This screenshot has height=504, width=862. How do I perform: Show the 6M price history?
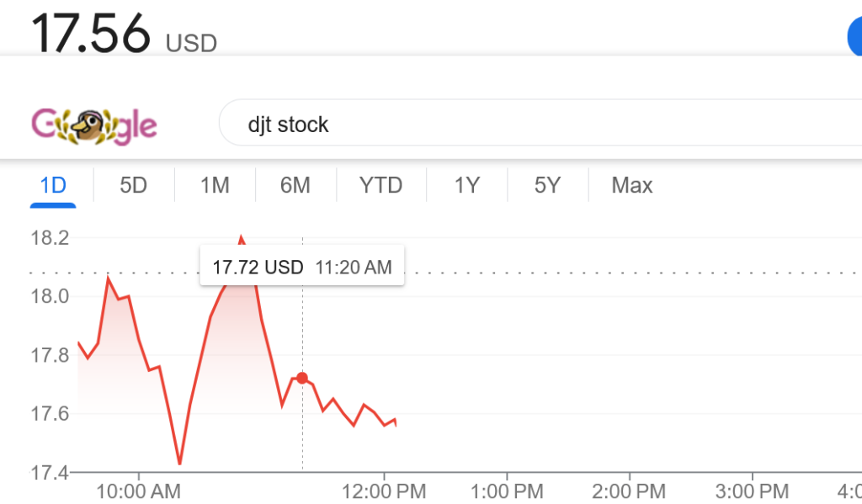click(x=295, y=185)
